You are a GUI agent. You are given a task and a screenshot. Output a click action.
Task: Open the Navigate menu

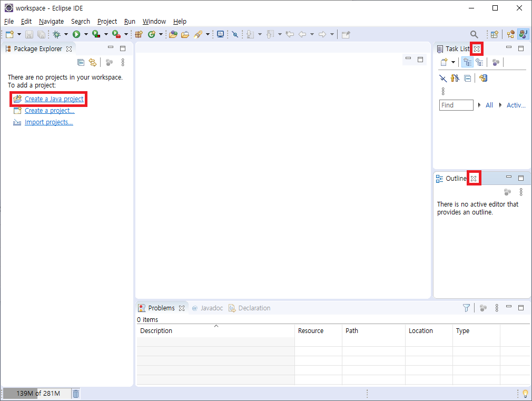[x=51, y=22]
